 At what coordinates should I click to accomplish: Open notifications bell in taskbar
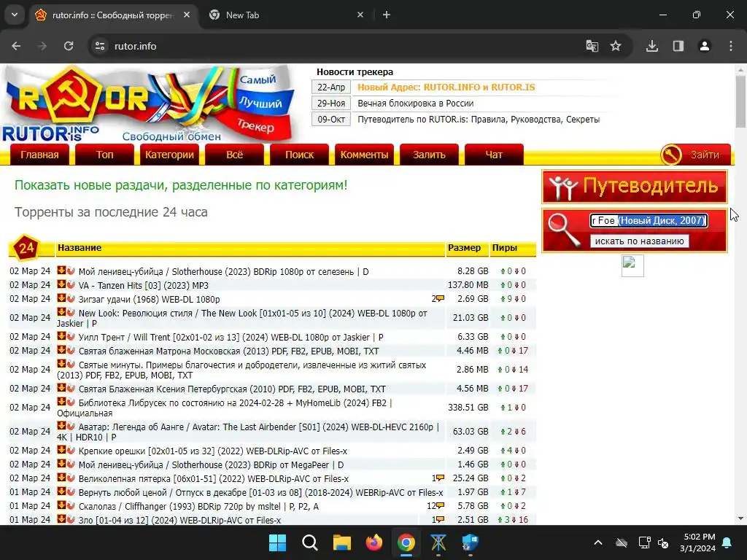tap(727, 542)
